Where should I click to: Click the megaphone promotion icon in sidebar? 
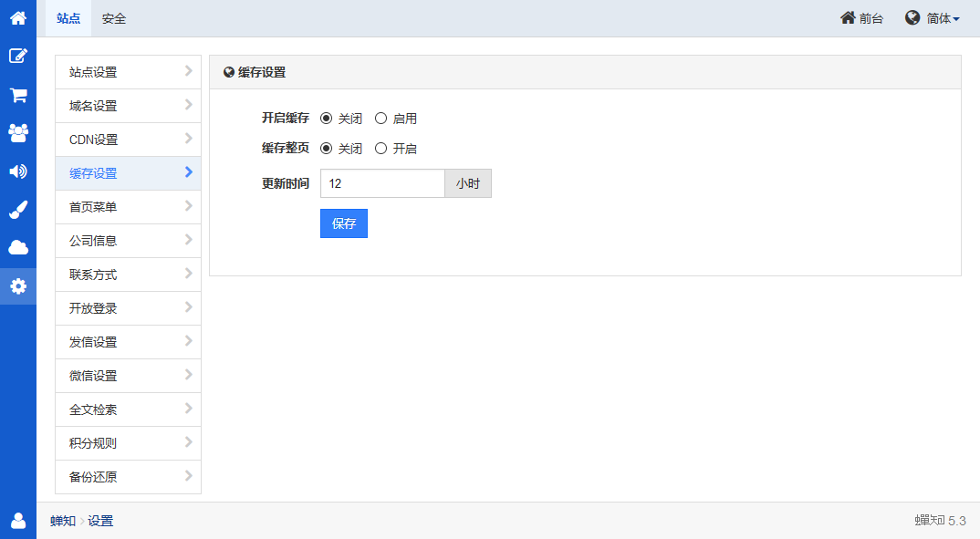18,171
